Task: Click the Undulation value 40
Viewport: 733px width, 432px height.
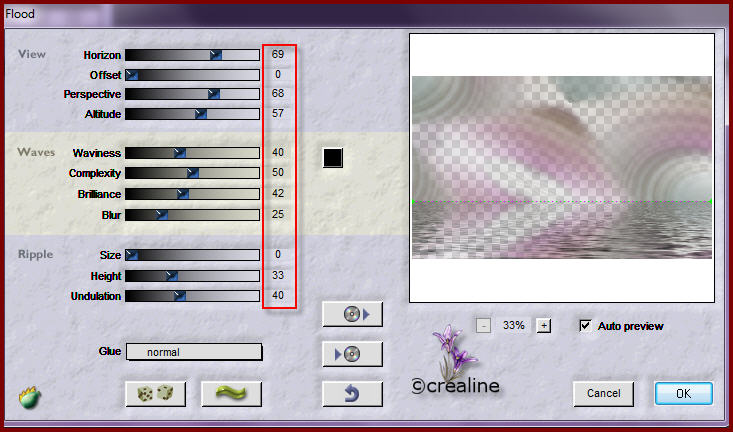Action: 278,295
